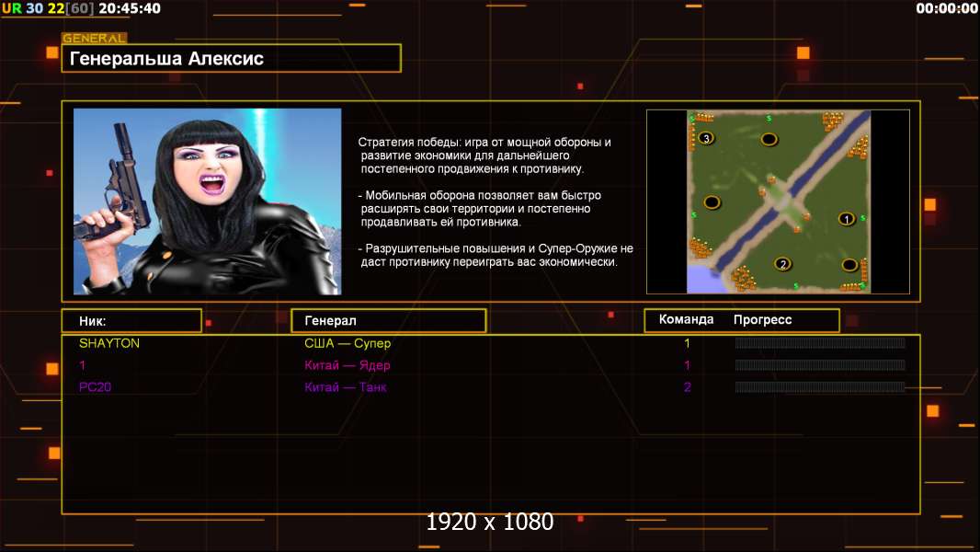Click player name SHAYTON
The image size is (980, 552).
109,343
